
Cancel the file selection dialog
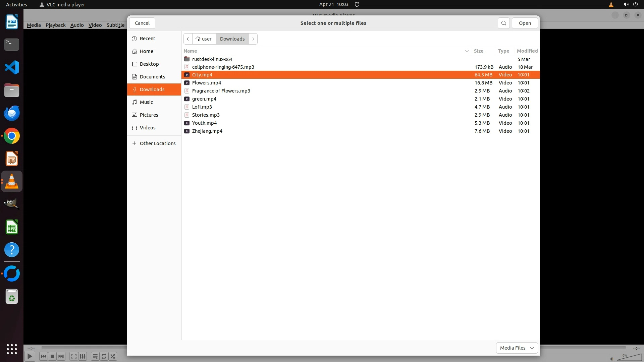coord(142,23)
